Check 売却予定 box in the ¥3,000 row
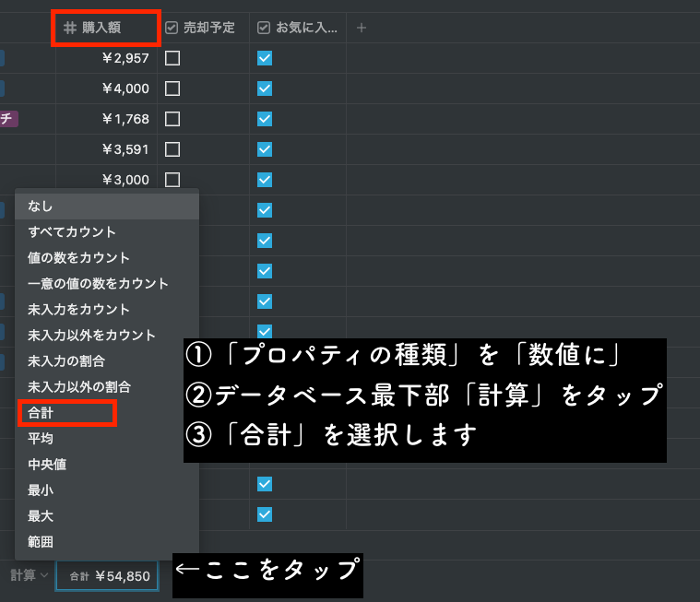Image resolution: width=700 pixels, height=602 pixels. 172,180
